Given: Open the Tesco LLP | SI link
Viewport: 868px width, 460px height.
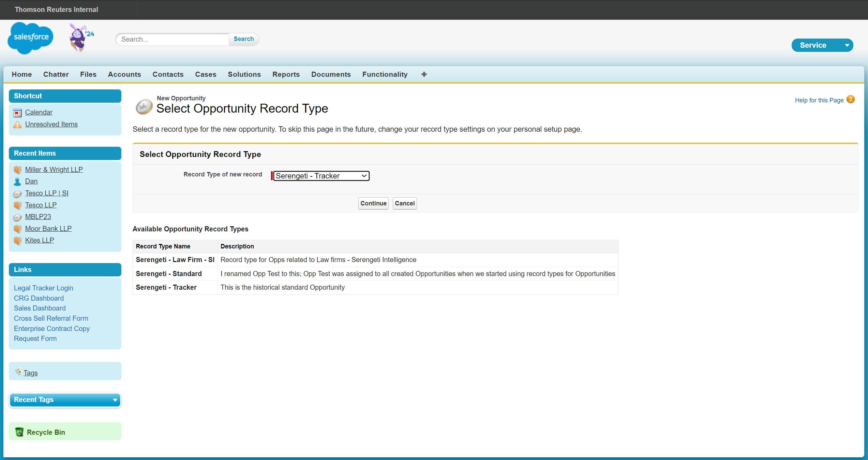Looking at the screenshot, I should (47, 193).
